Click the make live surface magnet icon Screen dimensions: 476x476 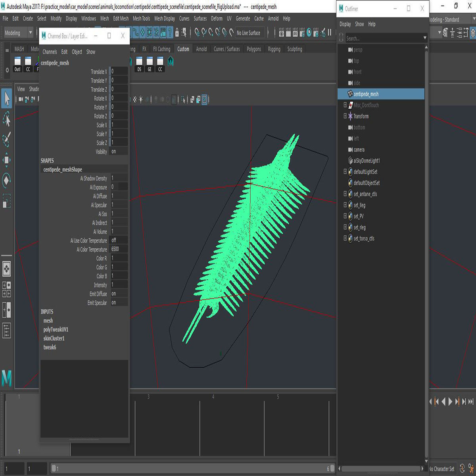(x=231, y=33)
